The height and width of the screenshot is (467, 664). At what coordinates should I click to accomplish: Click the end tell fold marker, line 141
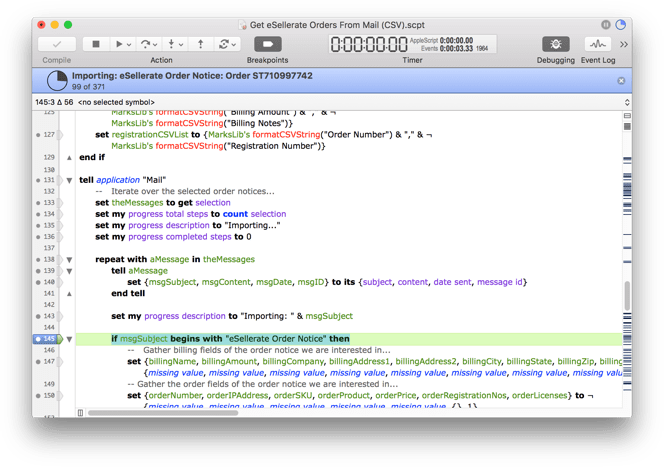[69, 293]
